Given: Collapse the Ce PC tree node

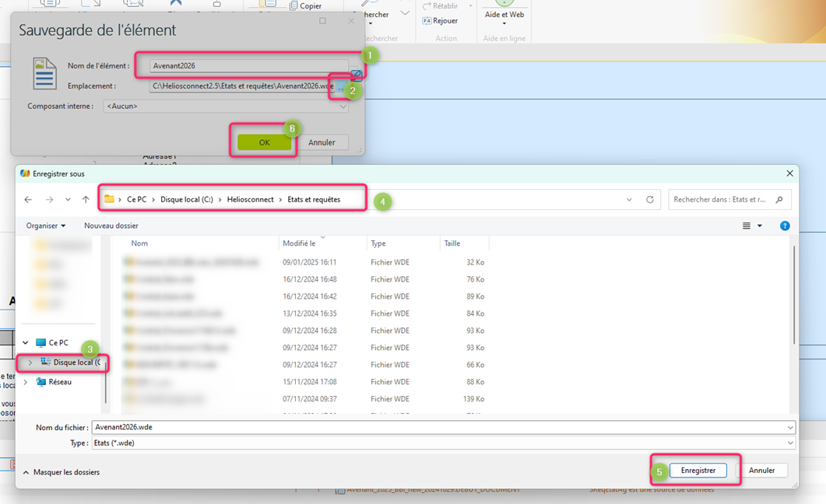Looking at the screenshot, I should coord(26,342).
